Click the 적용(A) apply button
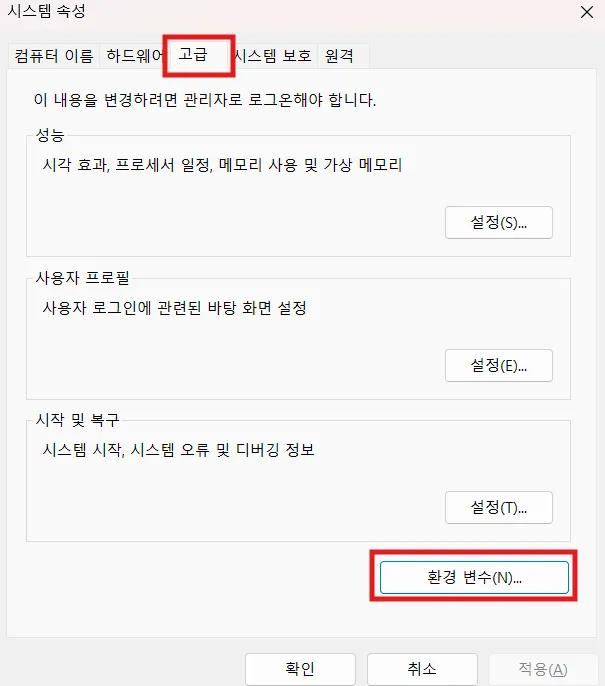 point(543,668)
